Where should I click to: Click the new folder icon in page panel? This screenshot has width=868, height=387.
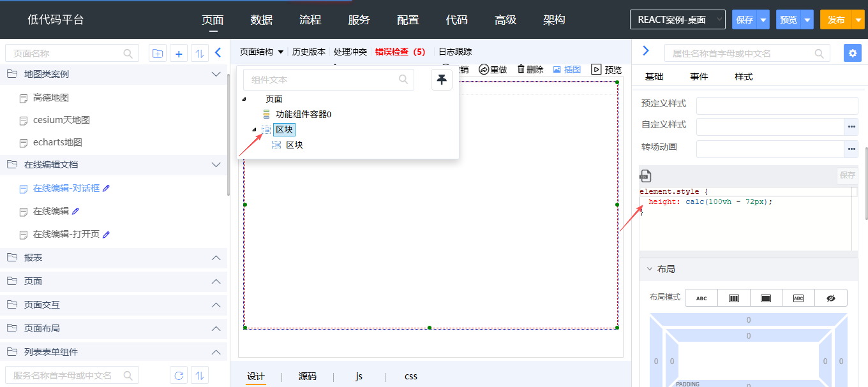[157, 54]
